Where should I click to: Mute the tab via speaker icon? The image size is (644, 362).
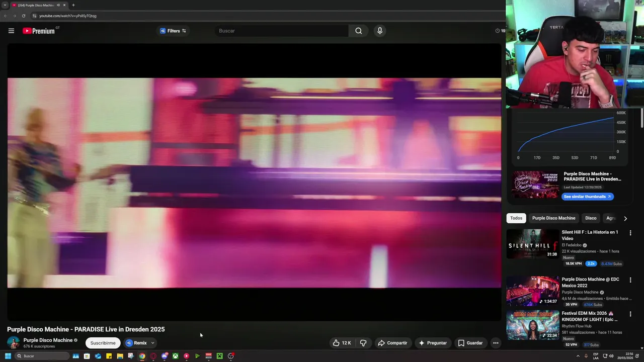pyautogui.click(x=58, y=5)
